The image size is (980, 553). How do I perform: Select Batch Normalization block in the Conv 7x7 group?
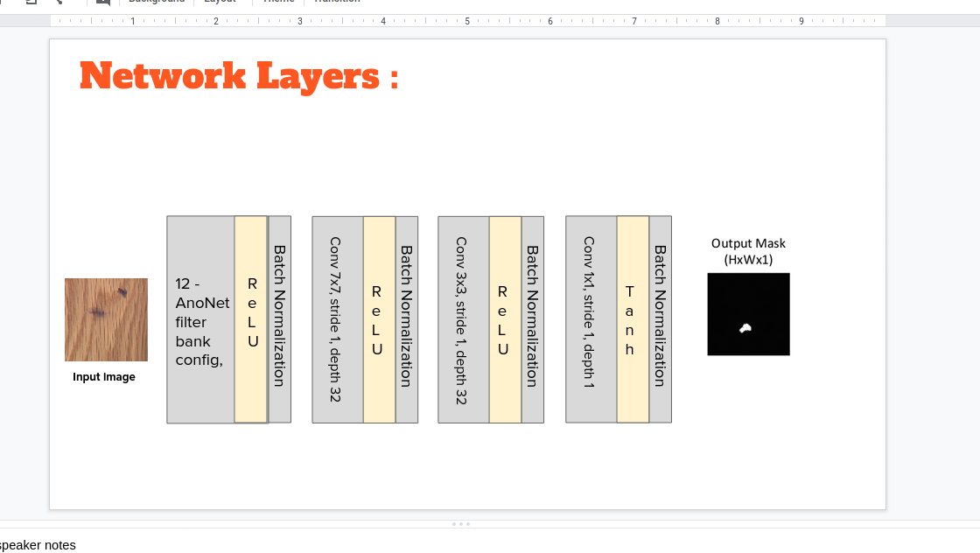(x=407, y=320)
